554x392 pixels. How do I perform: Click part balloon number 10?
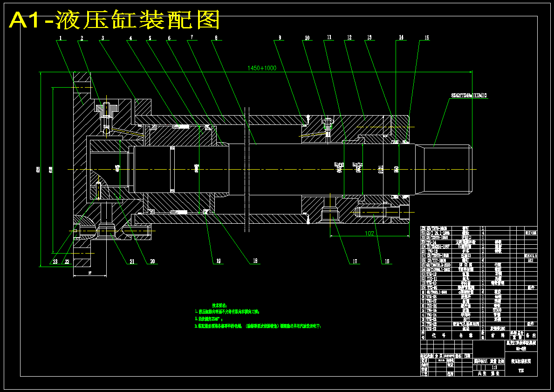pos(307,38)
